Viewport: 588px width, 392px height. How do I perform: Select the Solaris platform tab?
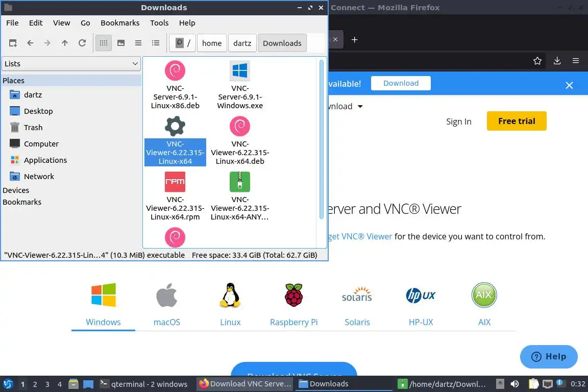357,305
